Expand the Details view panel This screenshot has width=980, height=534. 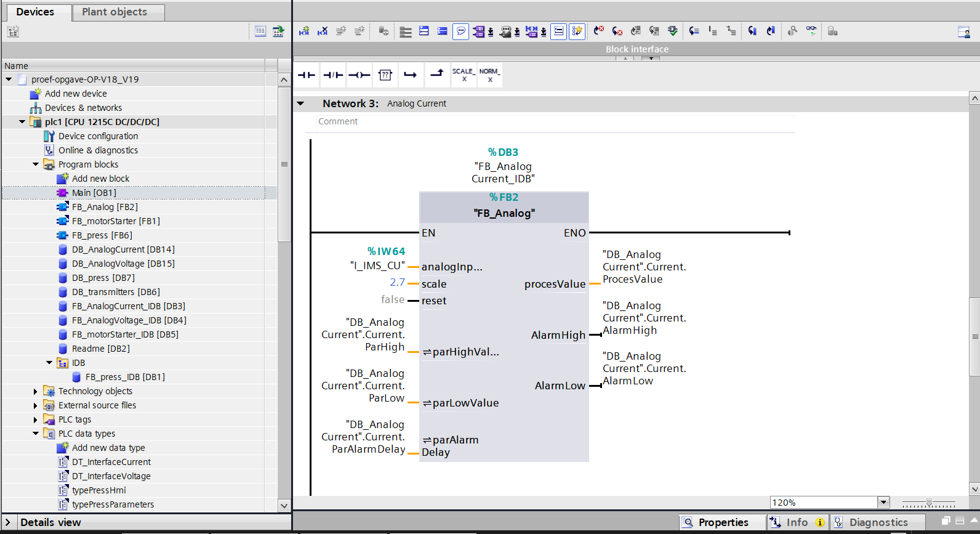pos(8,522)
